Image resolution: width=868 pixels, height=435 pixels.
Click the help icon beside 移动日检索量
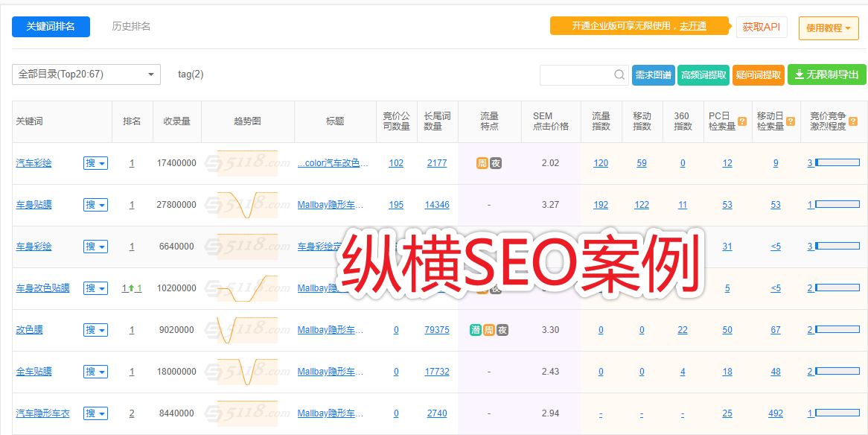[x=791, y=121]
